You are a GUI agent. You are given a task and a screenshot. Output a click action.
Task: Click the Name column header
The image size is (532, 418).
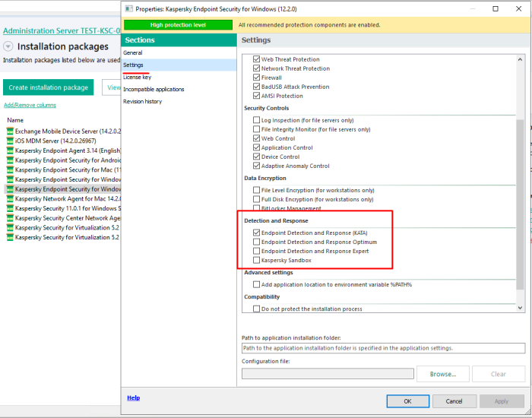click(15, 120)
